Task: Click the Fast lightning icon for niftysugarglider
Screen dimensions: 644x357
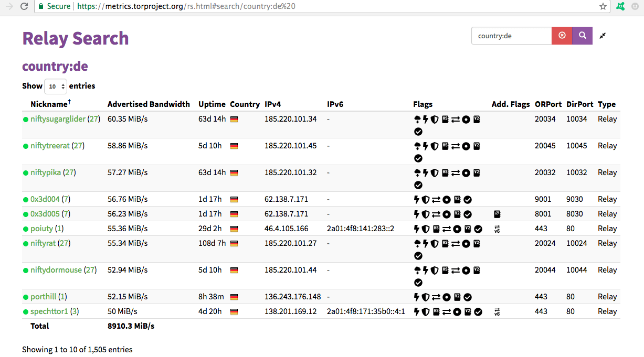Action: coord(426,119)
